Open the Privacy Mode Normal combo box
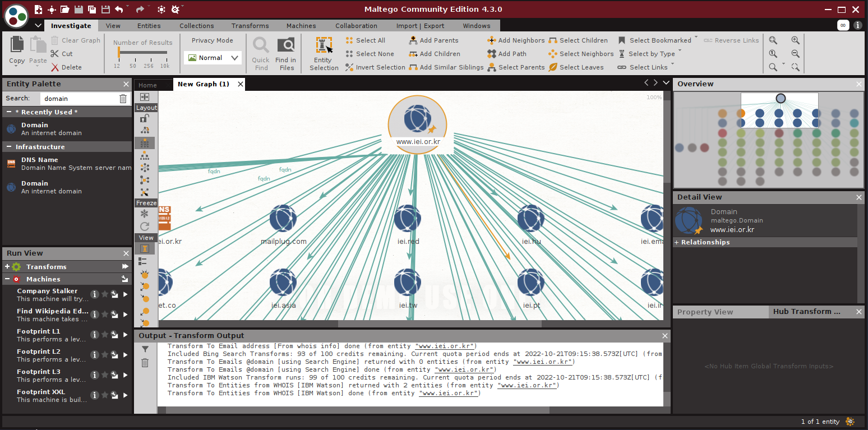868x430 pixels. (213, 58)
